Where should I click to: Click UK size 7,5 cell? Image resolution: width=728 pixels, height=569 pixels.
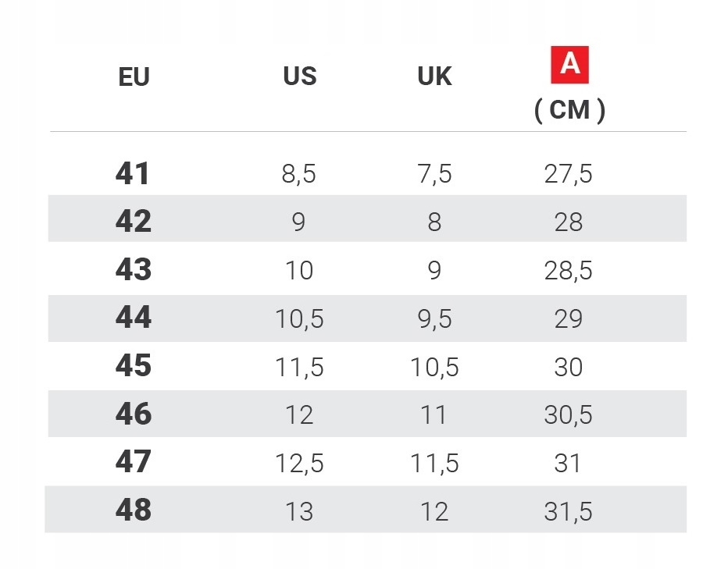[x=434, y=174]
